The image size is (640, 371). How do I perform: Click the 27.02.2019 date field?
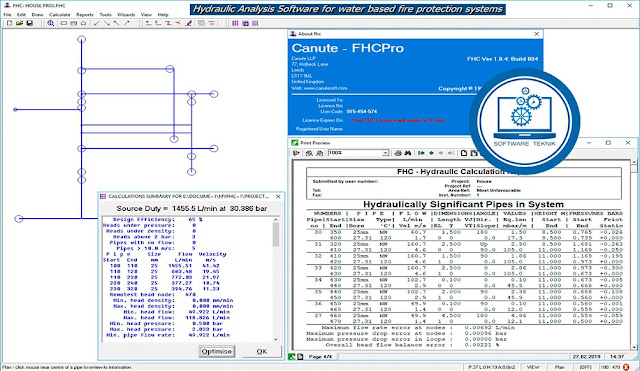click(x=586, y=357)
